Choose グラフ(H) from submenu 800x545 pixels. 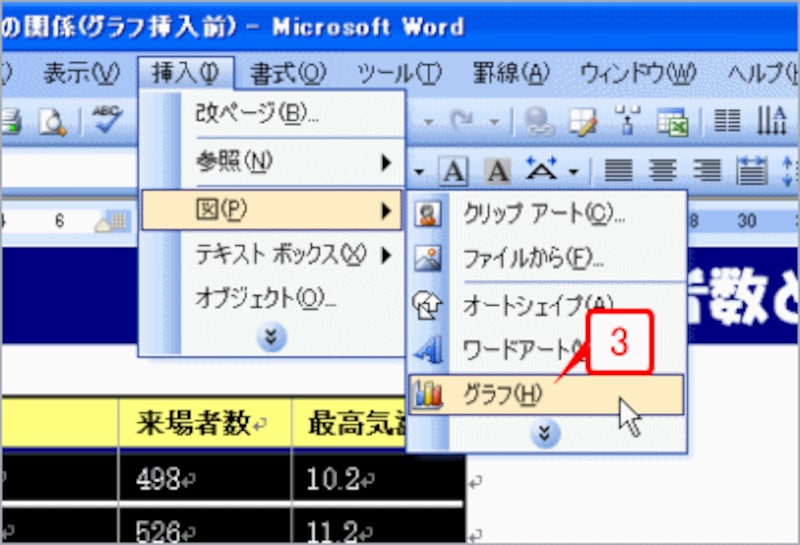pyautogui.click(x=546, y=394)
